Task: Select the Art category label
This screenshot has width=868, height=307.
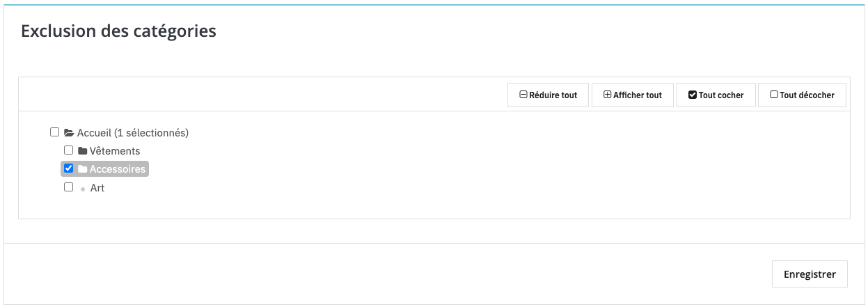Action: click(x=97, y=188)
